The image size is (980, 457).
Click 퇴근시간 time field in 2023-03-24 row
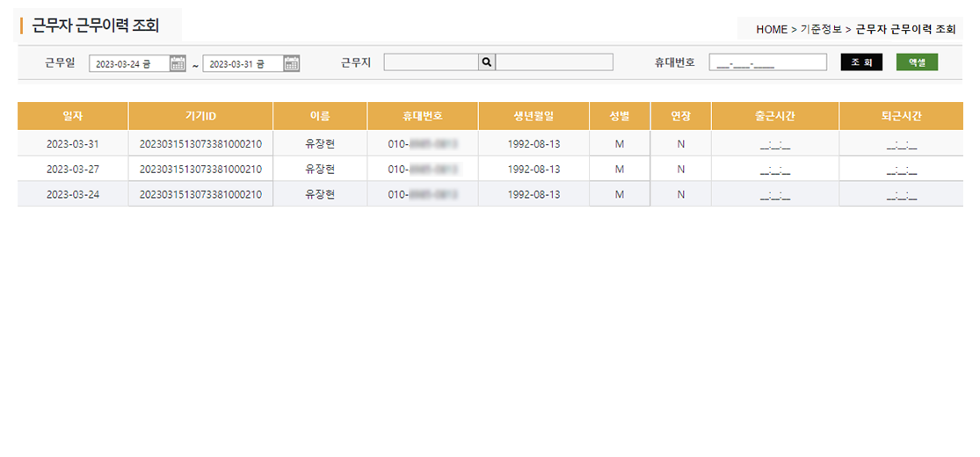coord(901,194)
